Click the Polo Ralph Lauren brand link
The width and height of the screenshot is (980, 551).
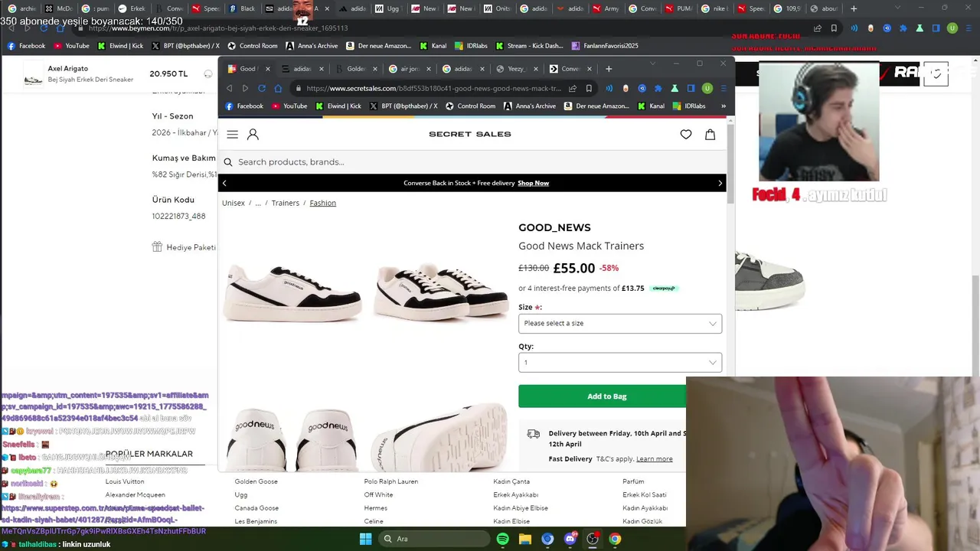(390, 481)
